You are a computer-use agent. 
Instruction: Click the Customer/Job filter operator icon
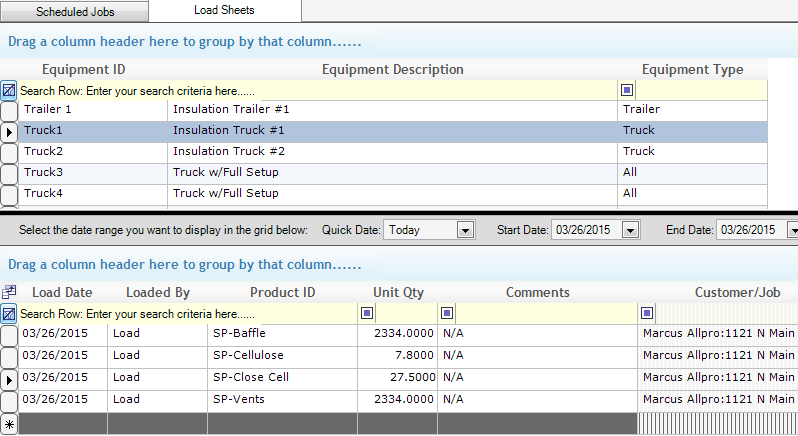pyautogui.click(x=647, y=313)
